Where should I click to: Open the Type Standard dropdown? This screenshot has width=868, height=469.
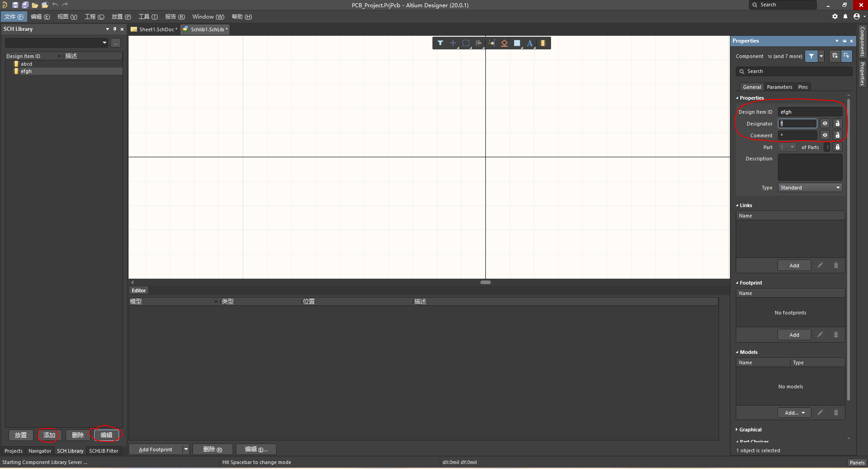810,188
